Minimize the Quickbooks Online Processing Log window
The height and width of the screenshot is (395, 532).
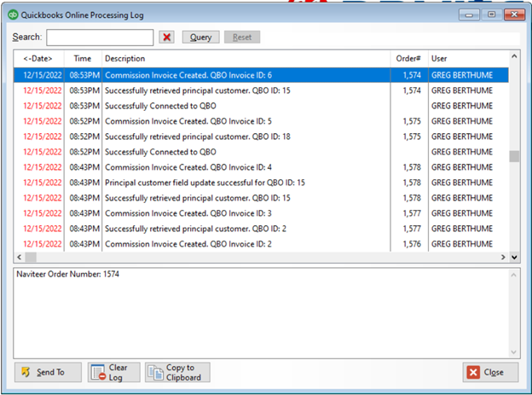(x=469, y=15)
